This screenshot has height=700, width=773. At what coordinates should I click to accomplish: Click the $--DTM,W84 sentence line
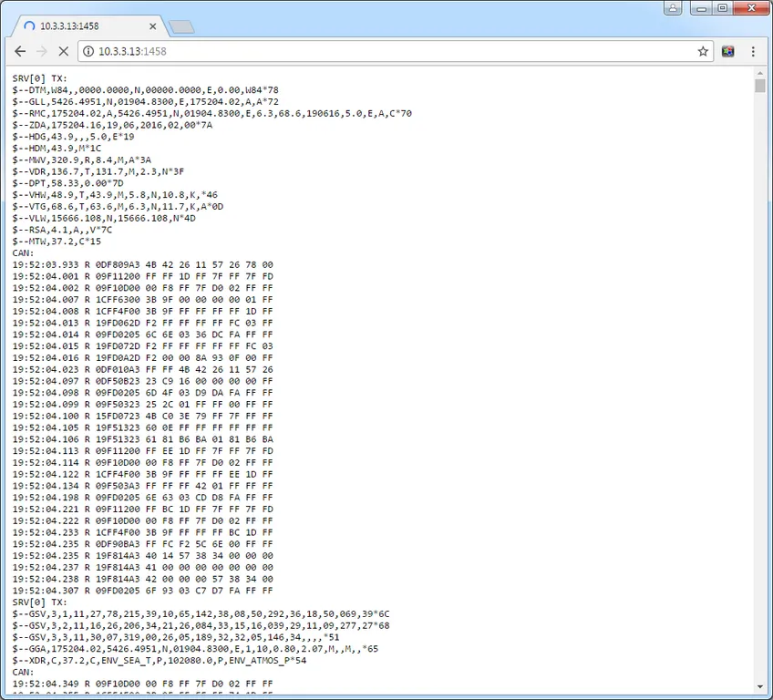coord(146,90)
